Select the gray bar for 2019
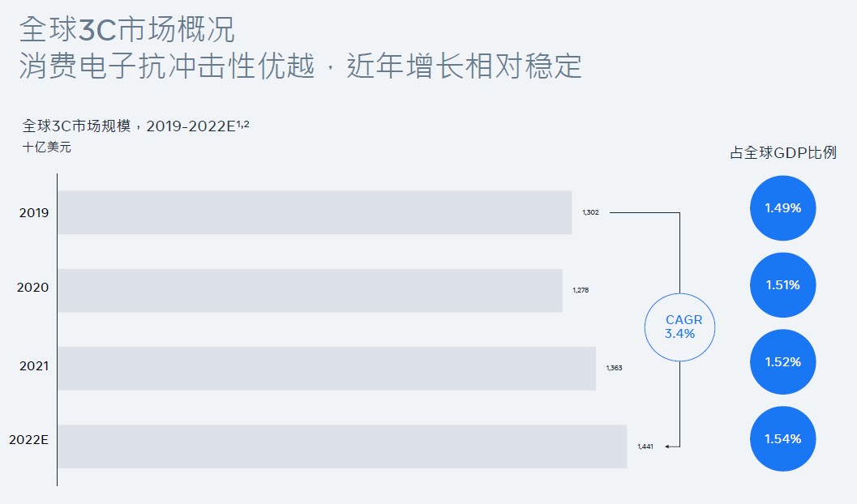This screenshot has height=504, width=857. pyautogui.click(x=315, y=212)
